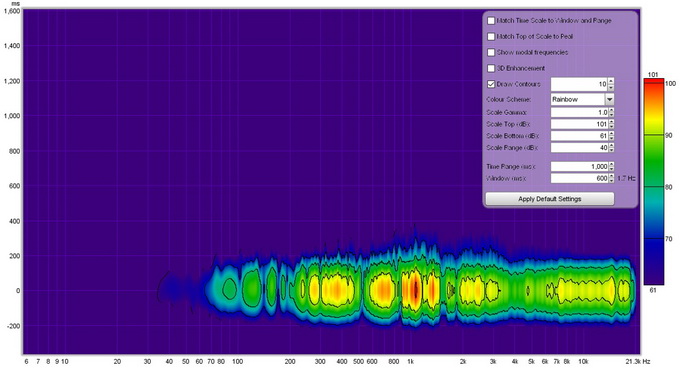Decrease Window value with its down arrow

611,181
